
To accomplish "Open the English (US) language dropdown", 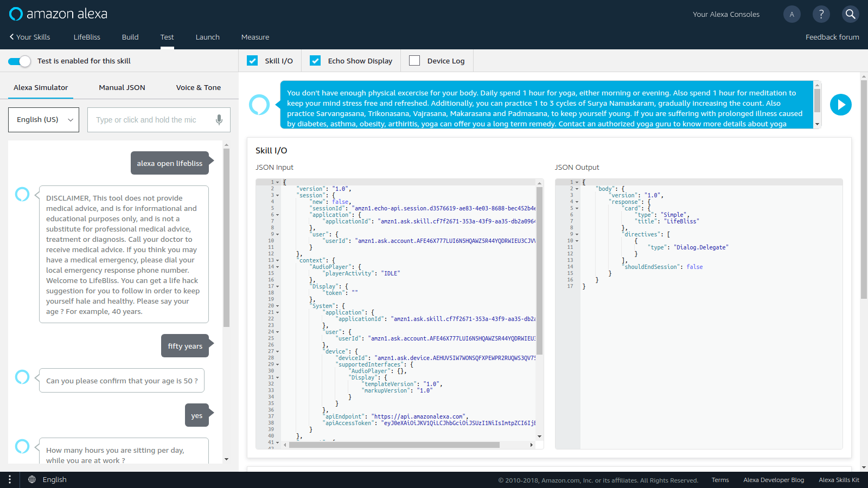I will pos(43,120).
